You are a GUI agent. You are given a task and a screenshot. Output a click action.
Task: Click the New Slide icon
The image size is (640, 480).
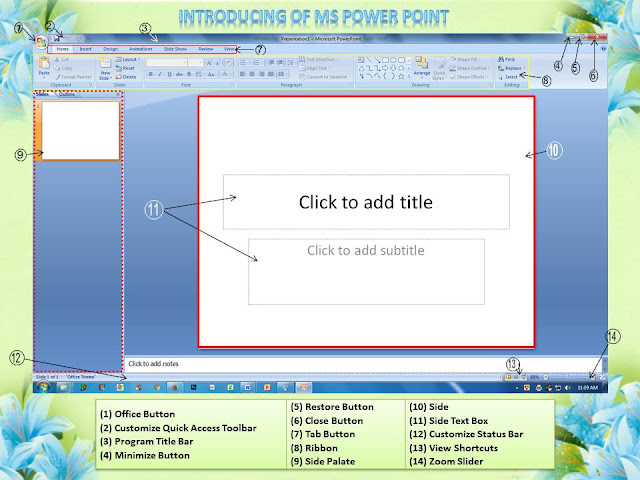click(x=105, y=64)
